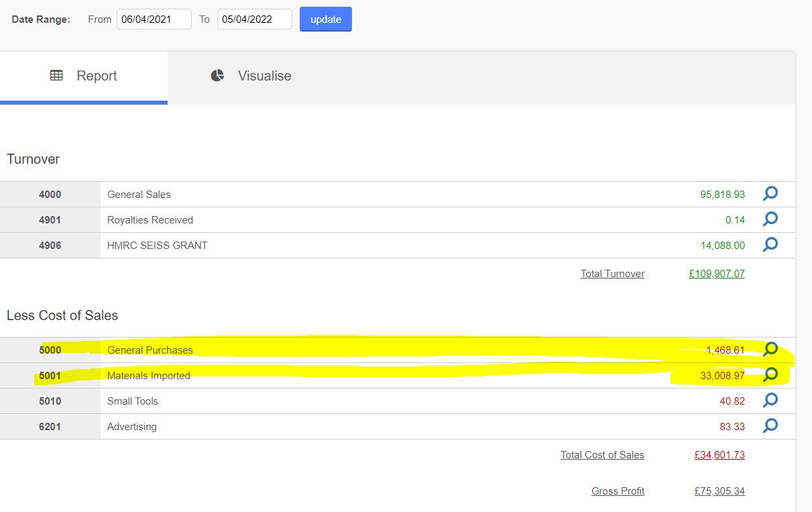Edit the To date field 05/04/2022

coord(255,19)
